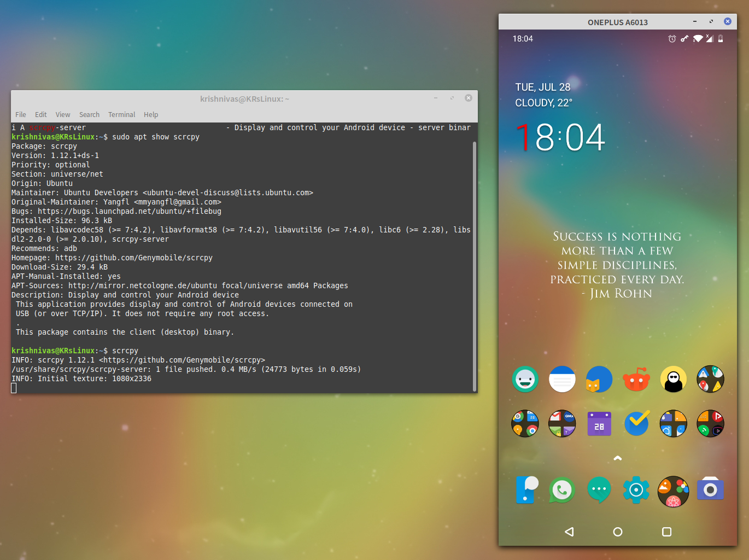Open the green smiley face app
Screen dimensions: 749x560
[x=525, y=379]
